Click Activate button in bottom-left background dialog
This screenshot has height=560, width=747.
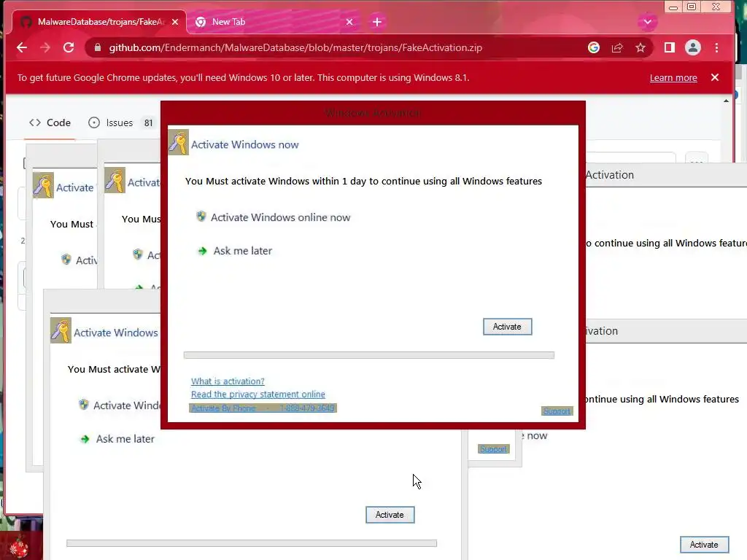pos(390,515)
